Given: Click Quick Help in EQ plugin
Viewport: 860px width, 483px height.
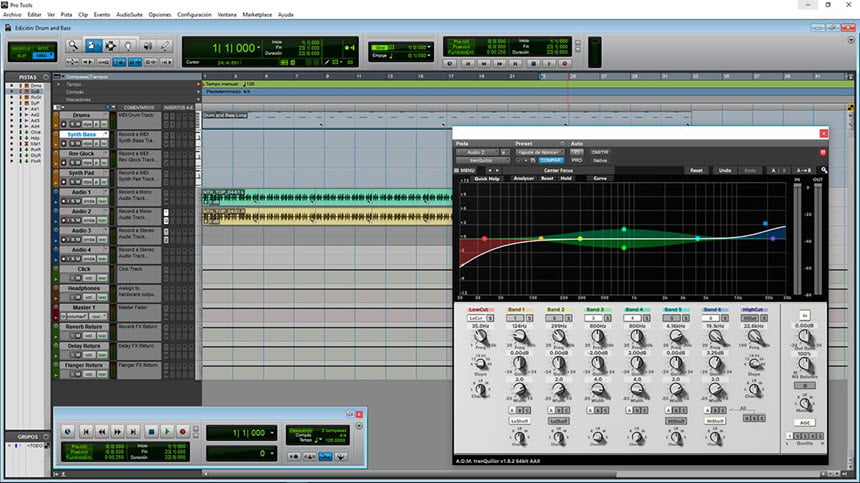Looking at the screenshot, I should click(x=486, y=179).
